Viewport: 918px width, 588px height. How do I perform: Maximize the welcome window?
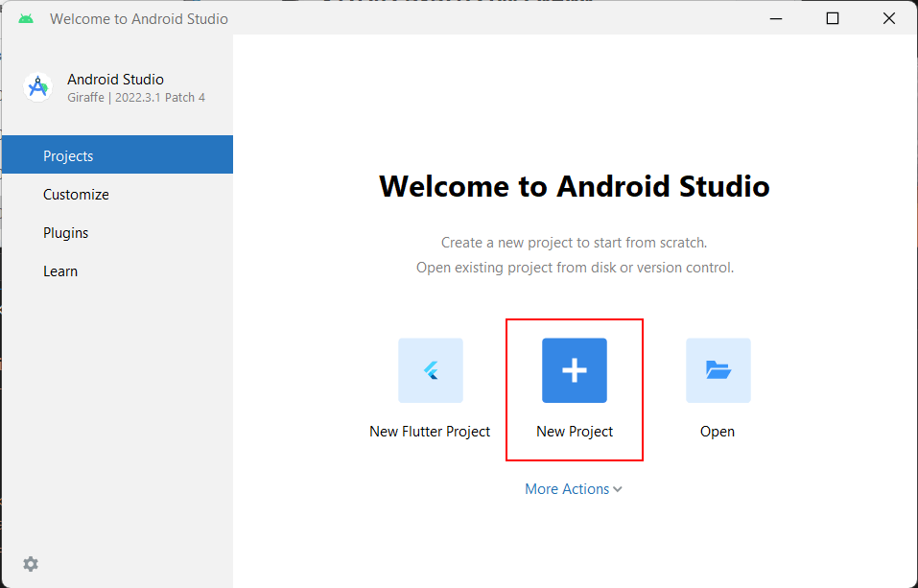(833, 18)
